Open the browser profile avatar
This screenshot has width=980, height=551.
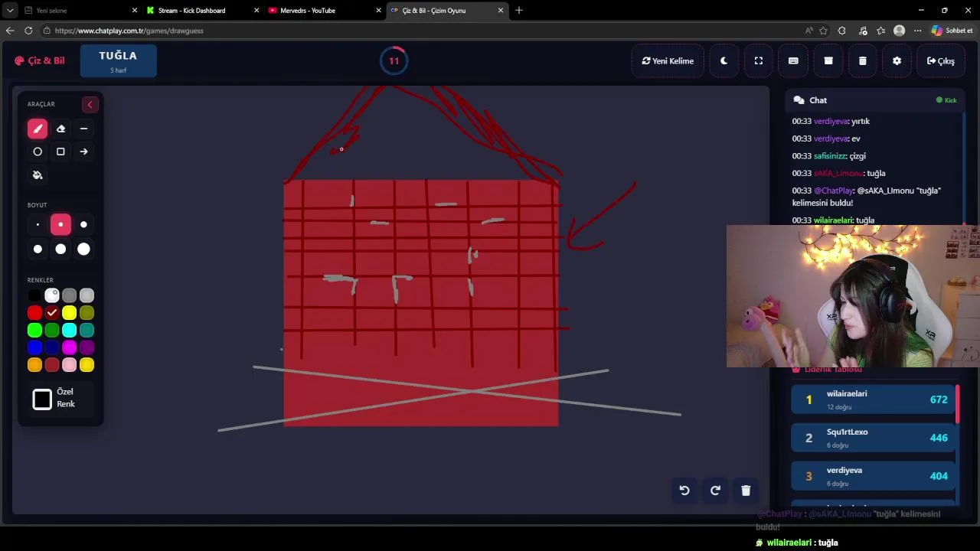pyautogui.click(x=899, y=31)
